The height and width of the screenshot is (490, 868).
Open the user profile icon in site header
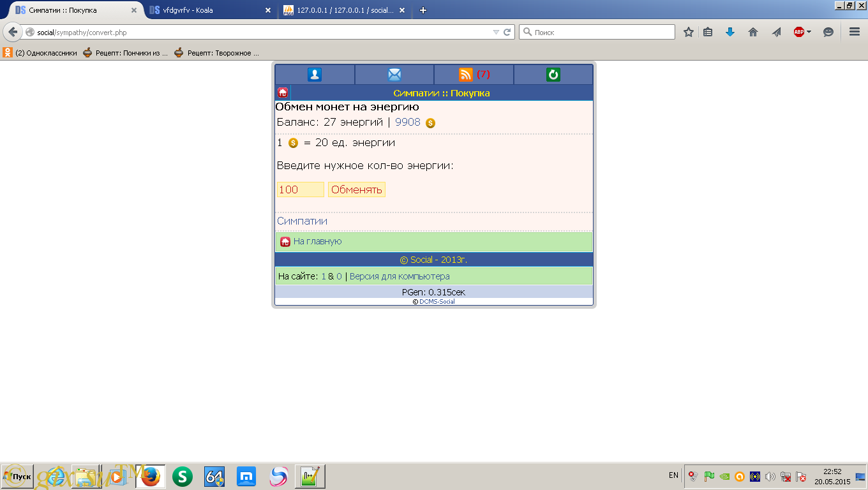click(315, 75)
